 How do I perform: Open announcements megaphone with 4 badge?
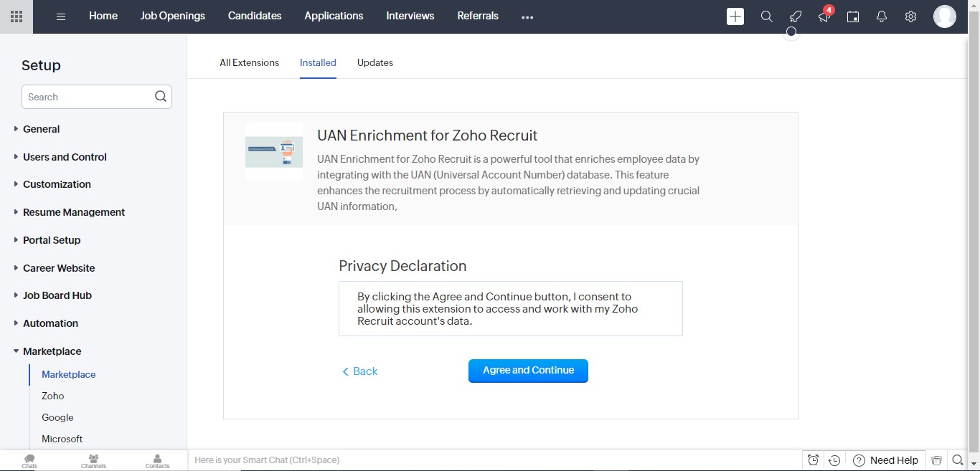click(824, 16)
